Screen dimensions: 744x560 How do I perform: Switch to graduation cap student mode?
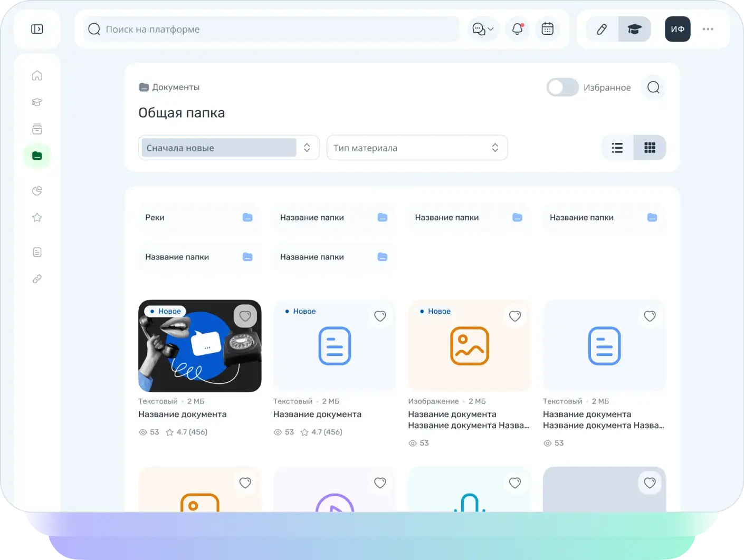634,29
